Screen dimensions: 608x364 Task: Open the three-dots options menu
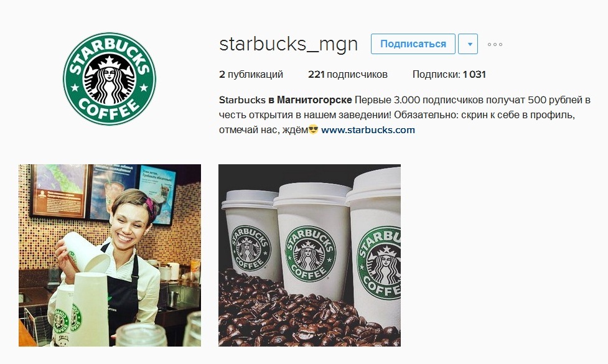[x=495, y=44]
